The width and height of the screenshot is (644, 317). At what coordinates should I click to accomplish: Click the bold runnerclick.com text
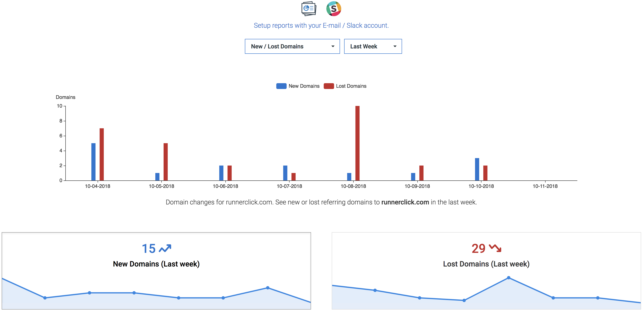pyautogui.click(x=405, y=202)
